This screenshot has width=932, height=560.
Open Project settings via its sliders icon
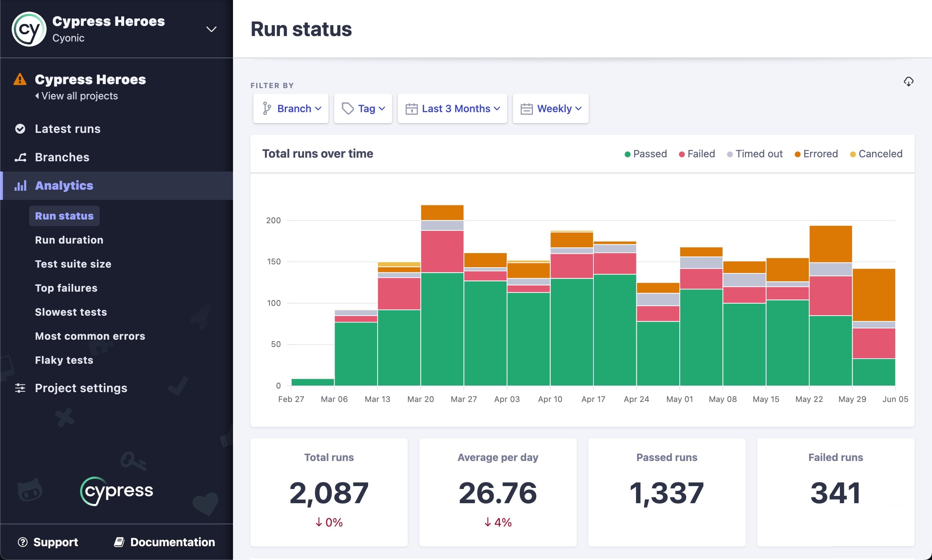coord(21,388)
